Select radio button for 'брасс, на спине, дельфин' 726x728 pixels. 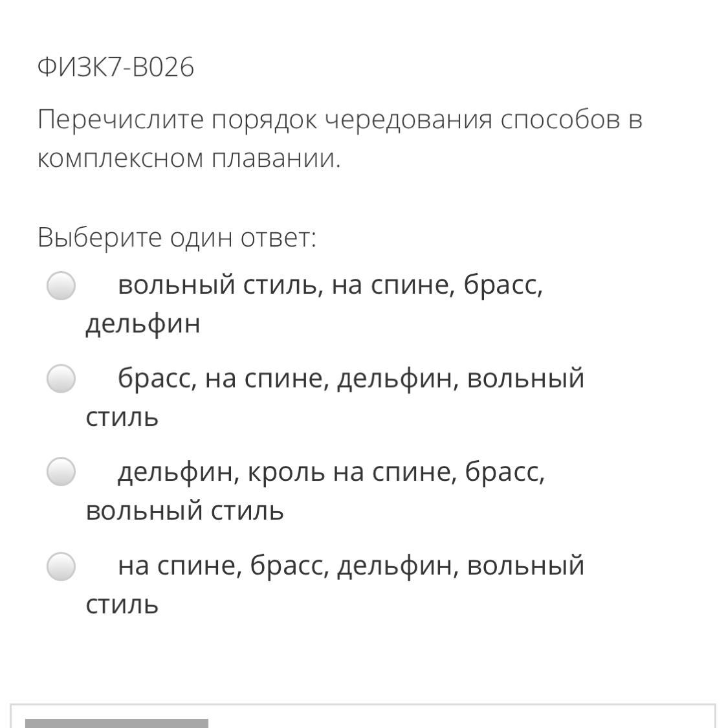[x=61, y=379]
